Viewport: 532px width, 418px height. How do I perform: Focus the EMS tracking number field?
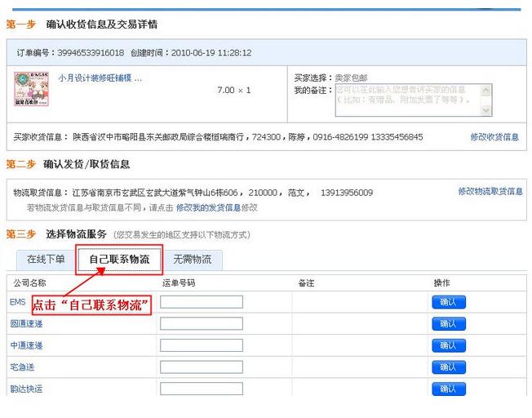[202, 302]
